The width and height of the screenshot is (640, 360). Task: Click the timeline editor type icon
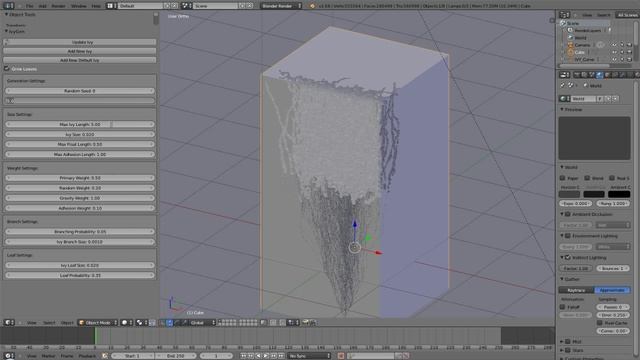pyautogui.click(x=9, y=356)
